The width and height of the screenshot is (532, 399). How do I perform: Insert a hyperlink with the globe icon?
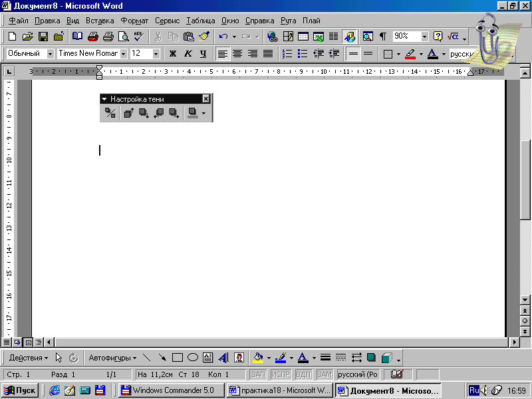point(273,37)
